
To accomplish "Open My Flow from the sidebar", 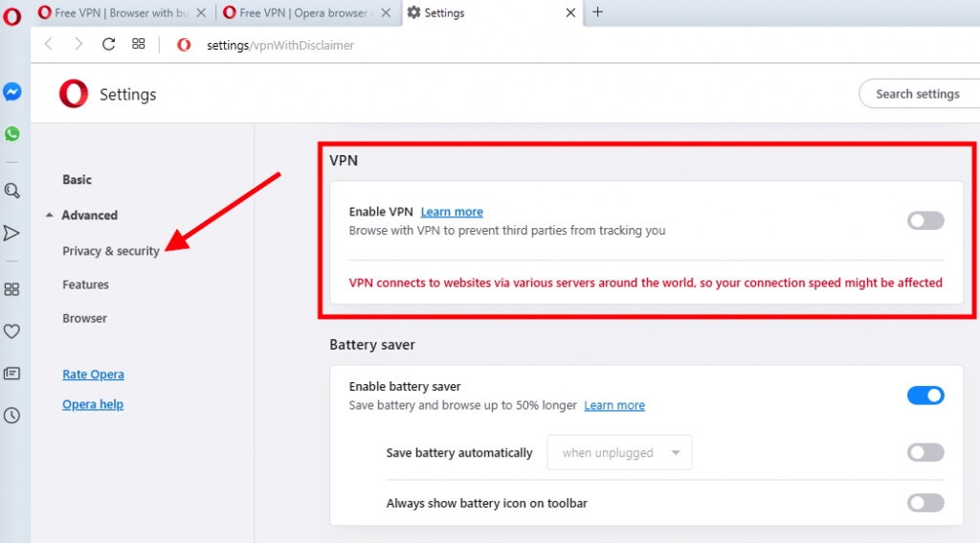I will 11,234.
